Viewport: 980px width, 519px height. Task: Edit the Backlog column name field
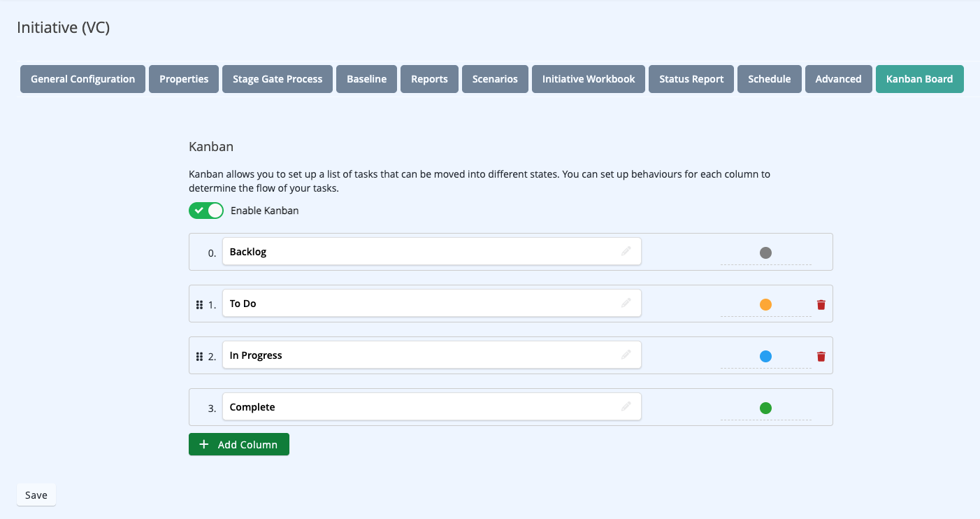432,252
